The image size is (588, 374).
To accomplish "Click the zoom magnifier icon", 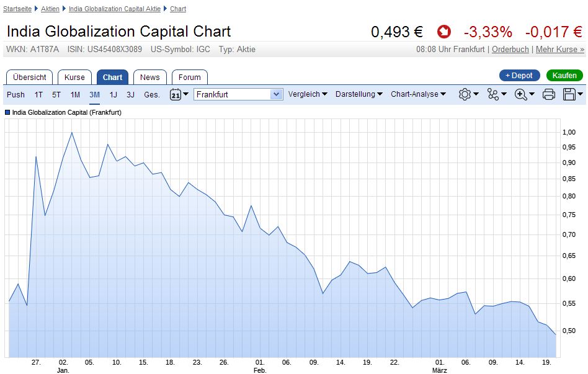I will (521, 94).
